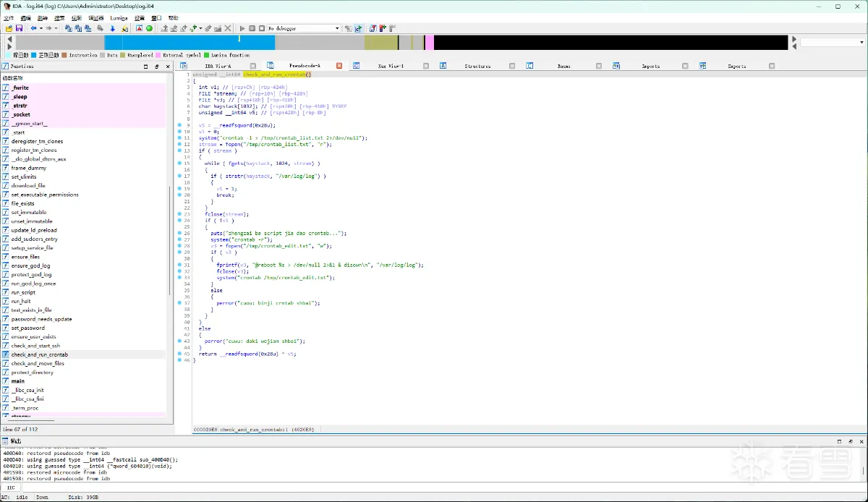
Task: Click the highlighted check_and_run_crontab function name in code
Action: click(273, 75)
